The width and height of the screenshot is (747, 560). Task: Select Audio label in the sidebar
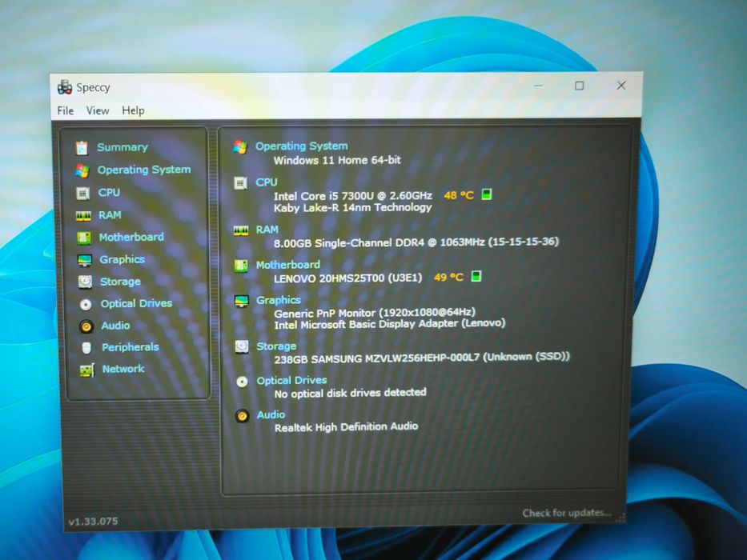(x=115, y=326)
